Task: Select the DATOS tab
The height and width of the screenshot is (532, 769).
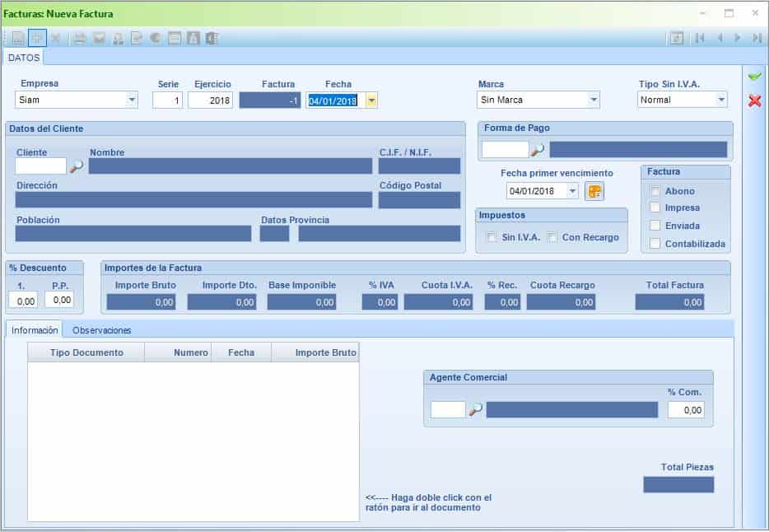Action: (x=24, y=57)
